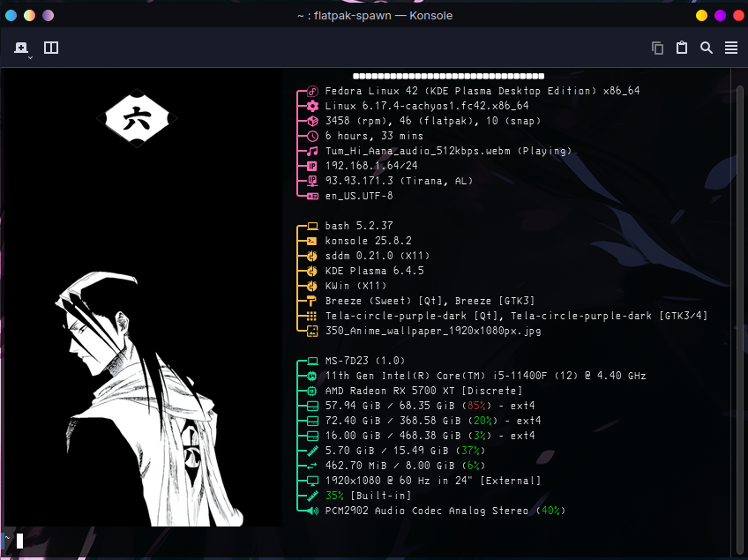Click the public IP icon beside 93.93.171.3
Image resolution: width=748 pixels, height=560 pixels.
[x=312, y=181]
